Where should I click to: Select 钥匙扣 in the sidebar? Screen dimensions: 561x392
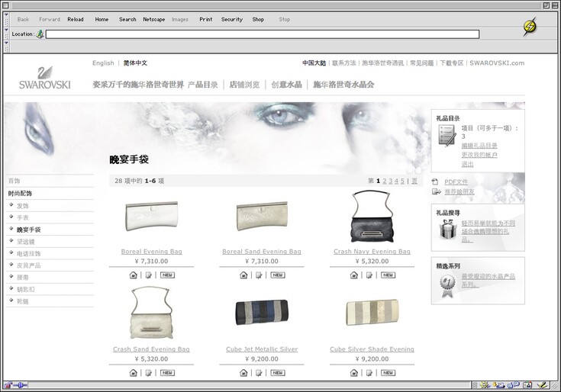pos(25,290)
